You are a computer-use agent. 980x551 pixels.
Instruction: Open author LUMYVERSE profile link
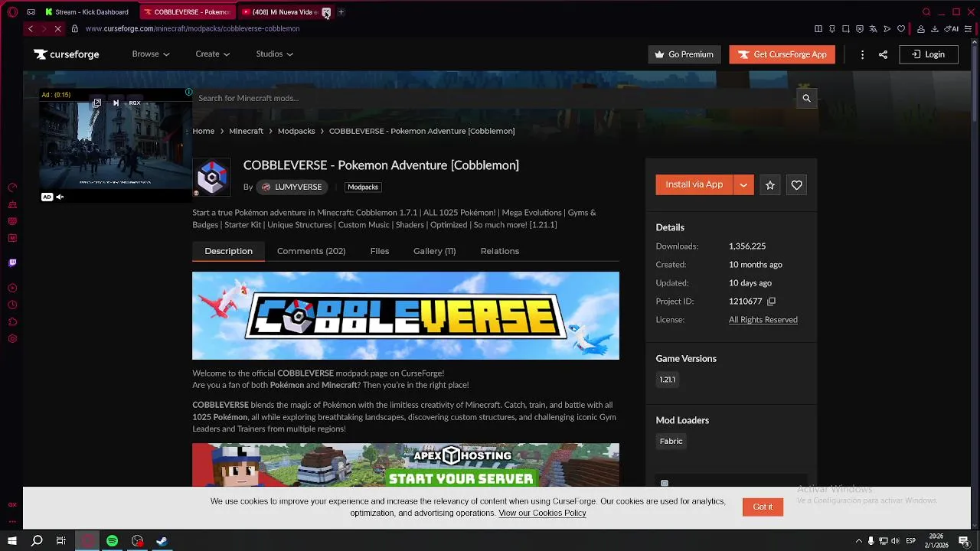(x=292, y=187)
